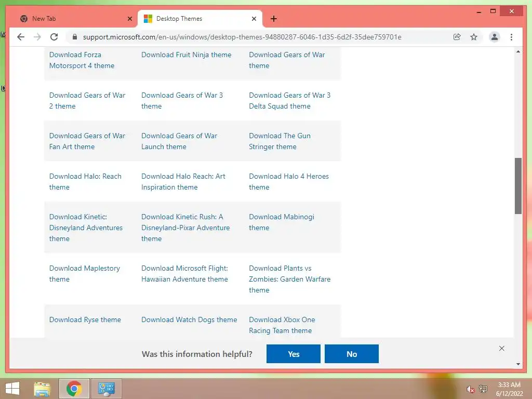Open Kinetic: Disneyland Adventures theme link

86,228
